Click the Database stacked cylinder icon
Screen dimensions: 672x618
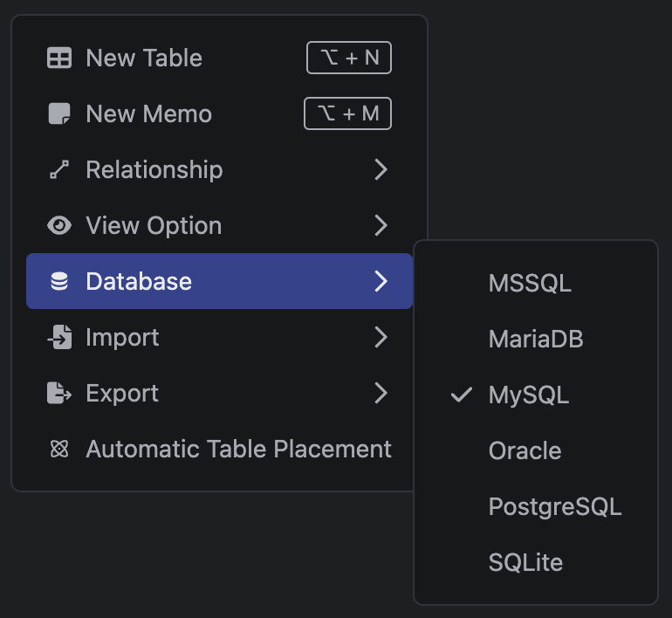(59, 282)
